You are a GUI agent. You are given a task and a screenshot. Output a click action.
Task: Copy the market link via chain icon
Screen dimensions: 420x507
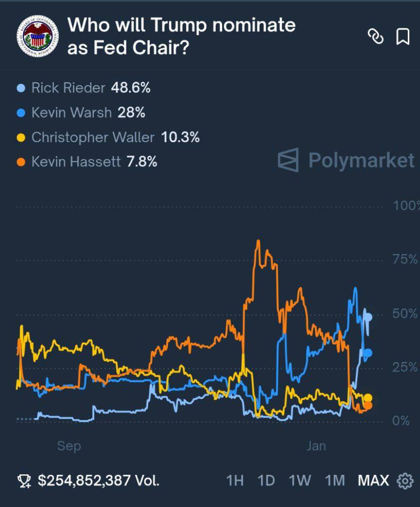[x=375, y=37]
